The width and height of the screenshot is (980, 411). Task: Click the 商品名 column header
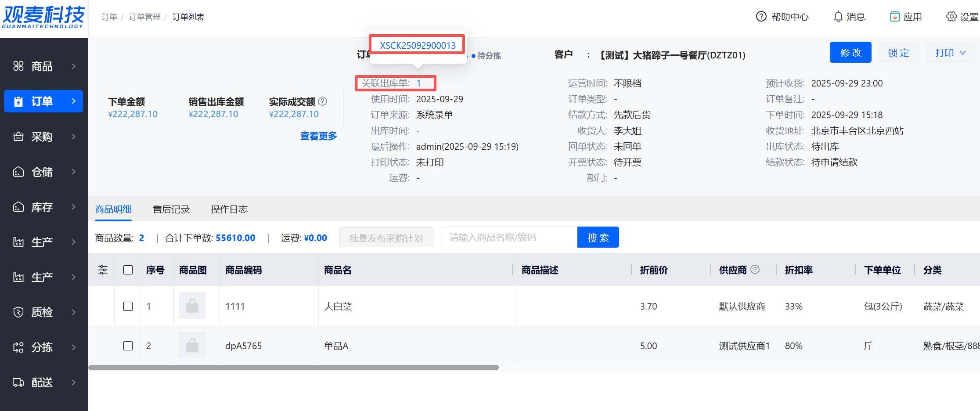click(x=338, y=270)
